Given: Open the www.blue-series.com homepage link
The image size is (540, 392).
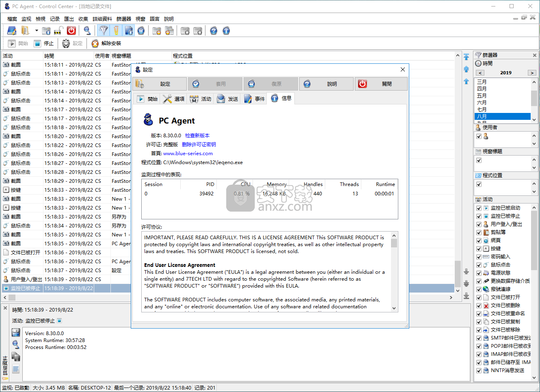Looking at the screenshot, I should click(188, 154).
